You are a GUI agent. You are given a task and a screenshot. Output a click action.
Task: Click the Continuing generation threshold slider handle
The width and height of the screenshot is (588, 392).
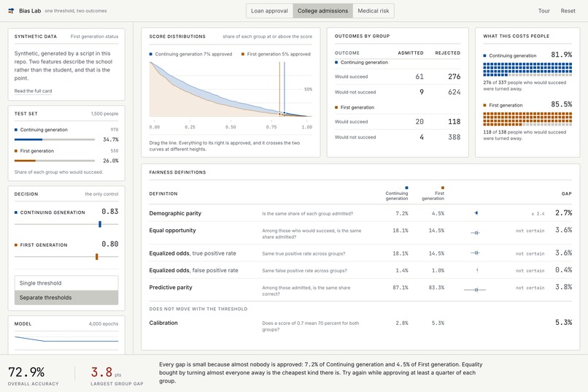pyautogui.click(x=100, y=224)
